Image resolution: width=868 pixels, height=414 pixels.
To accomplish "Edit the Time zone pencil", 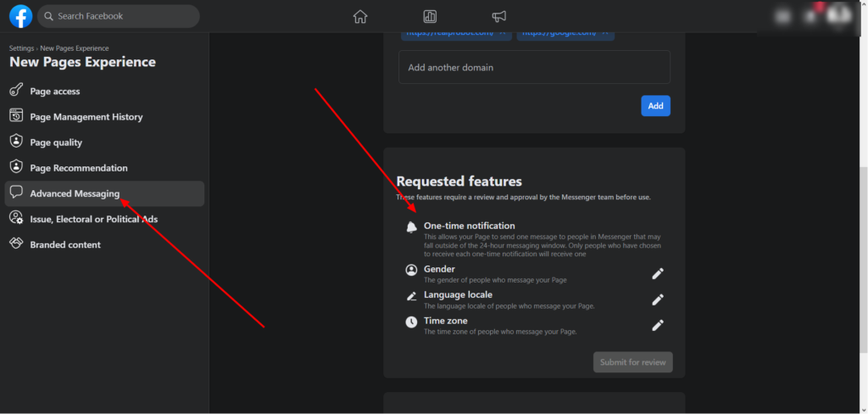I will click(657, 325).
